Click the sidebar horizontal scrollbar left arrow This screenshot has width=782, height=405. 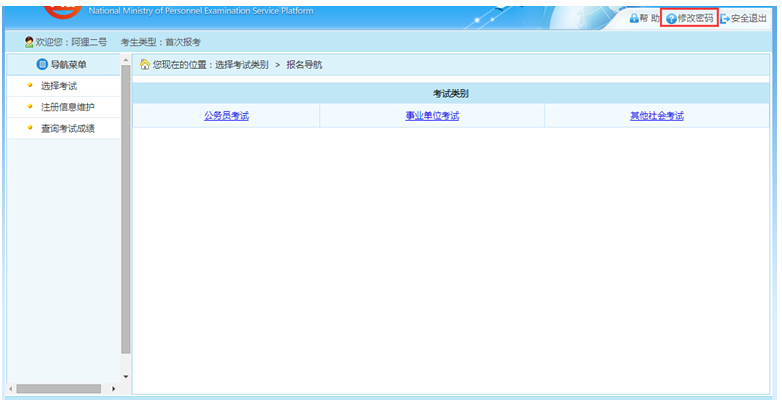click(11, 388)
